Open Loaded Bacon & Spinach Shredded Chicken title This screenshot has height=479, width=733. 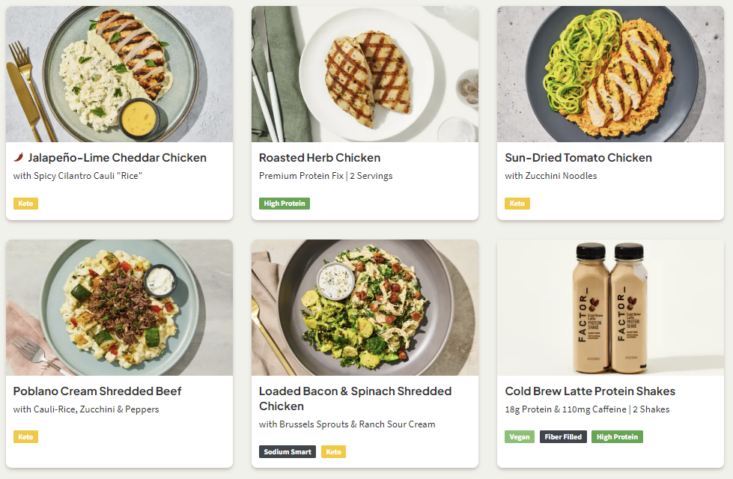(x=355, y=399)
